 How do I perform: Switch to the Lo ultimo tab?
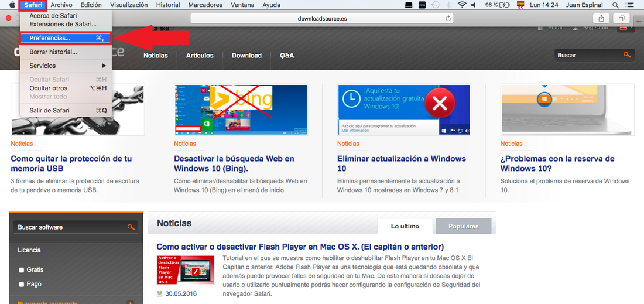[405, 226]
